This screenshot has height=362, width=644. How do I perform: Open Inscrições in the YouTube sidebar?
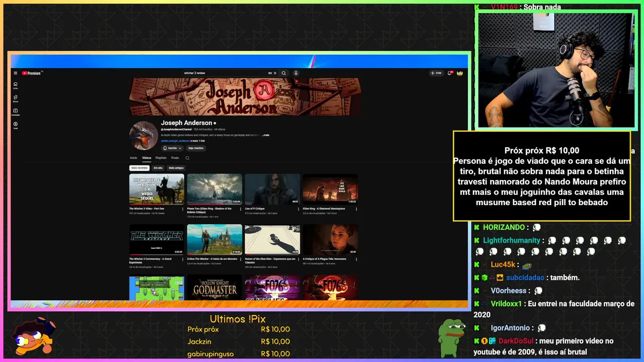tap(16, 112)
